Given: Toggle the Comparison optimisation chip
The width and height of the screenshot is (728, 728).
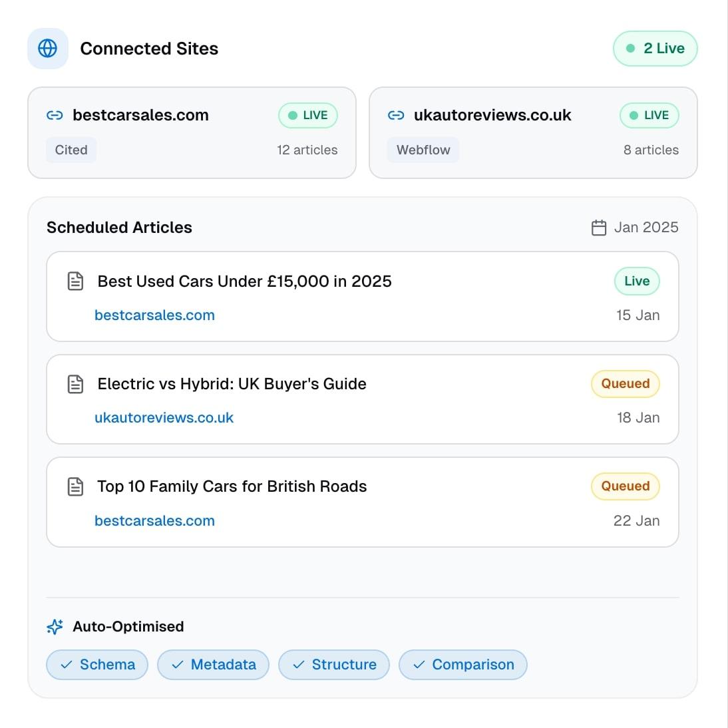Looking at the screenshot, I should tap(463, 665).
